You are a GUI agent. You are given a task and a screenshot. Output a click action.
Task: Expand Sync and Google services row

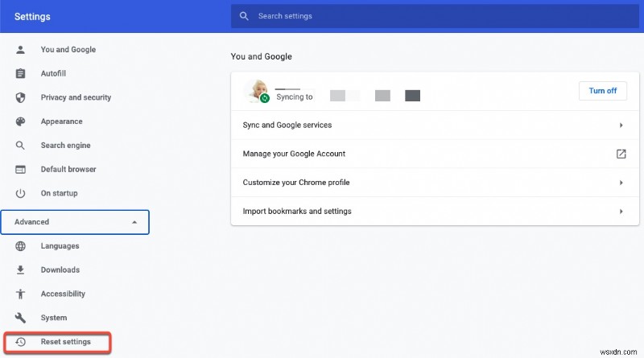[621, 126]
